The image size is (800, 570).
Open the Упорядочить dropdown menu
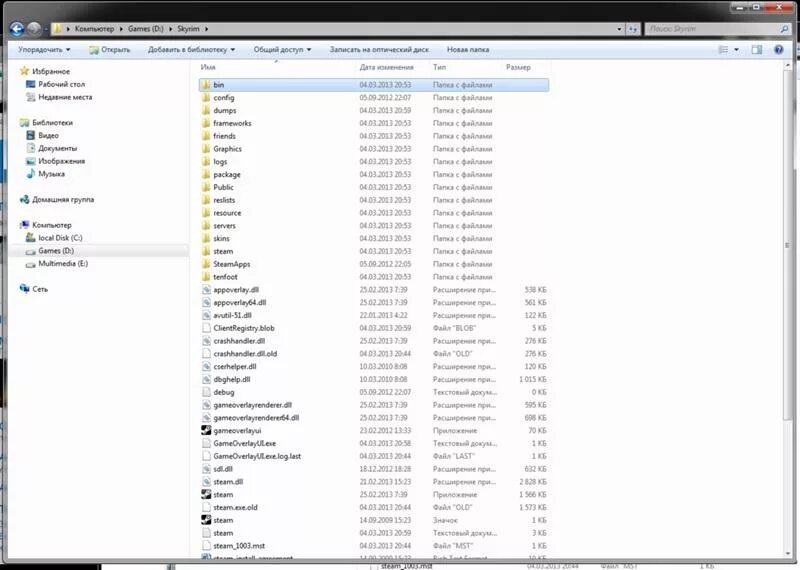click(x=44, y=49)
